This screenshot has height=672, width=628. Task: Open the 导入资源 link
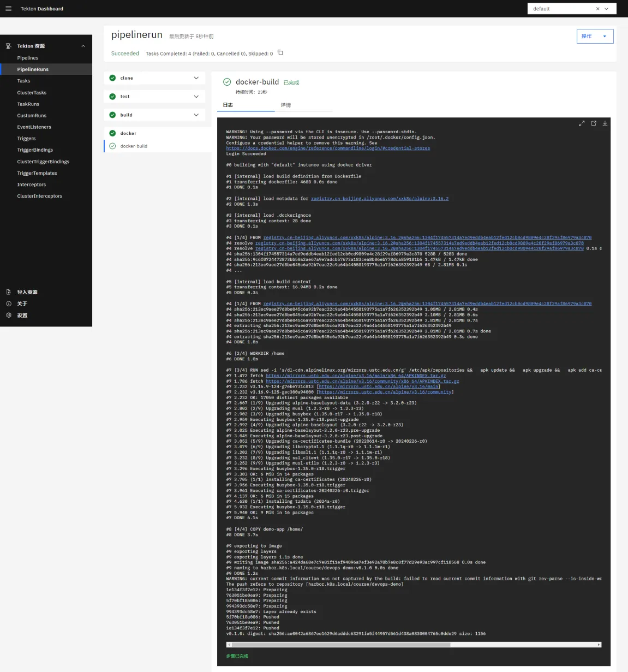(27, 292)
